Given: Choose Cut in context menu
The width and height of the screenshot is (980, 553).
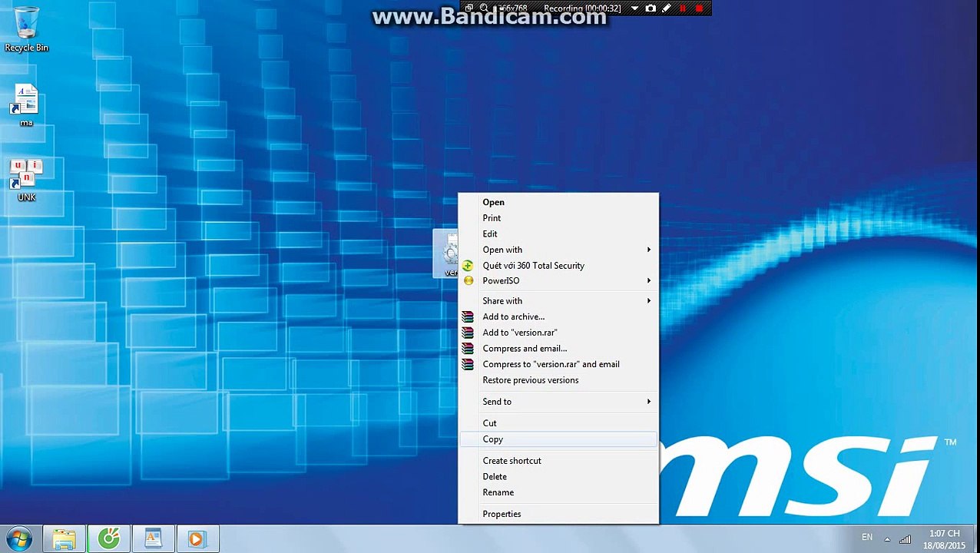Looking at the screenshot, I should [558, 423].
